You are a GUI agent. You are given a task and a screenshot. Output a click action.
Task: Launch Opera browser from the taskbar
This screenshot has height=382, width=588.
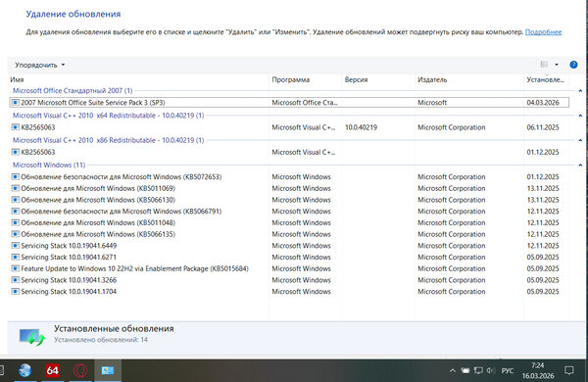coord(80,370)
